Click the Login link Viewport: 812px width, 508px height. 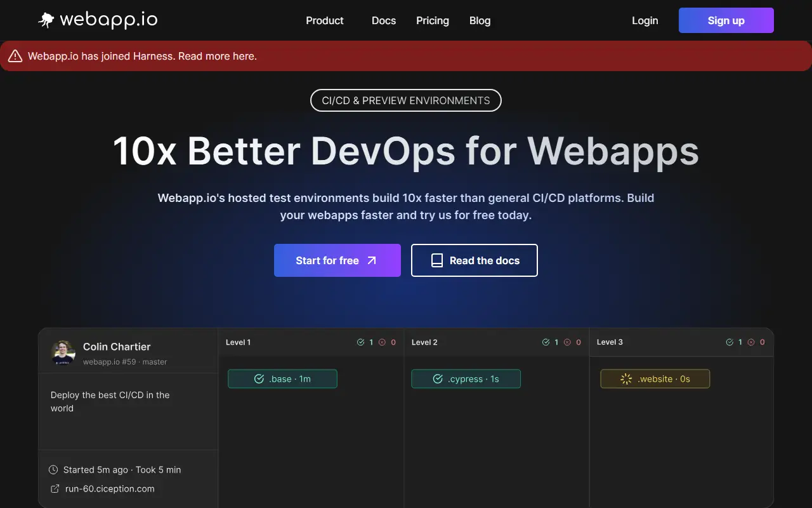tap(645, 20)
